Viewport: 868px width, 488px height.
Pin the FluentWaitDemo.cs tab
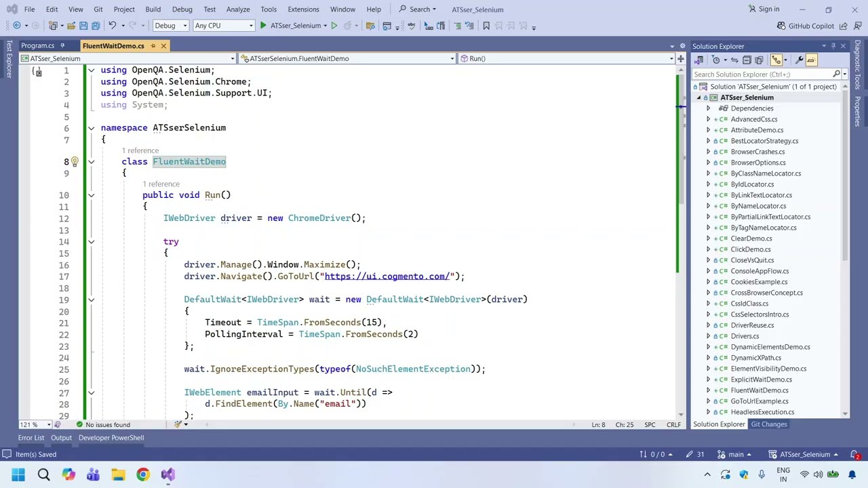click(x=153, y=45)
